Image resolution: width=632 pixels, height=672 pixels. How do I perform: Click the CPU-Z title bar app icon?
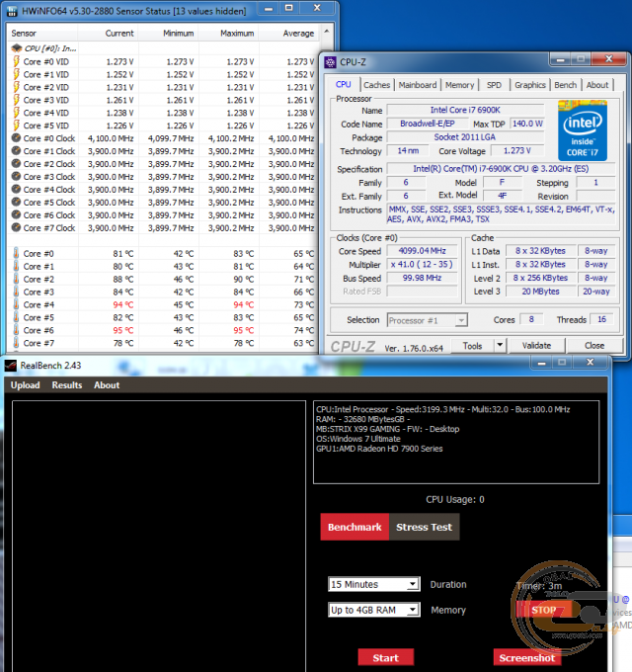click(x=330, y=62)
